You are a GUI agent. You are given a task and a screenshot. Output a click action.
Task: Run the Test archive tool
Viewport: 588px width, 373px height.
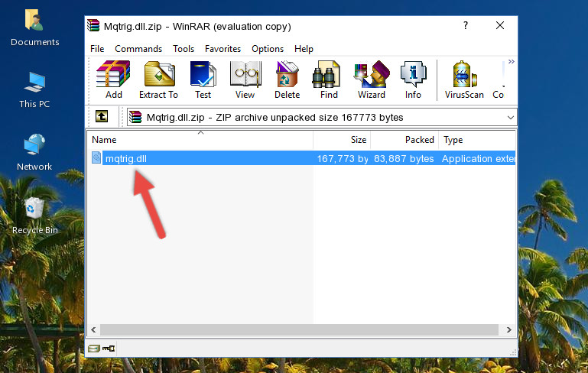[x=203, y=79]
